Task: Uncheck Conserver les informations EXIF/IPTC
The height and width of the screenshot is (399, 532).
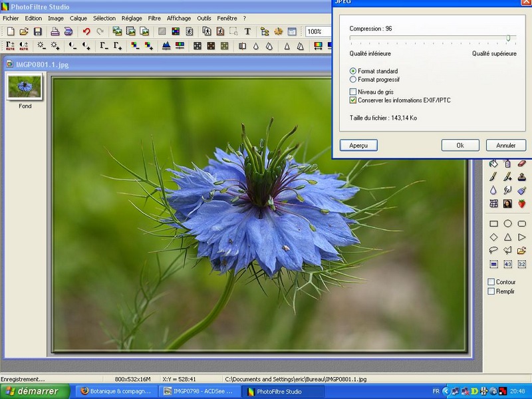Action: (x=353, y=100)
